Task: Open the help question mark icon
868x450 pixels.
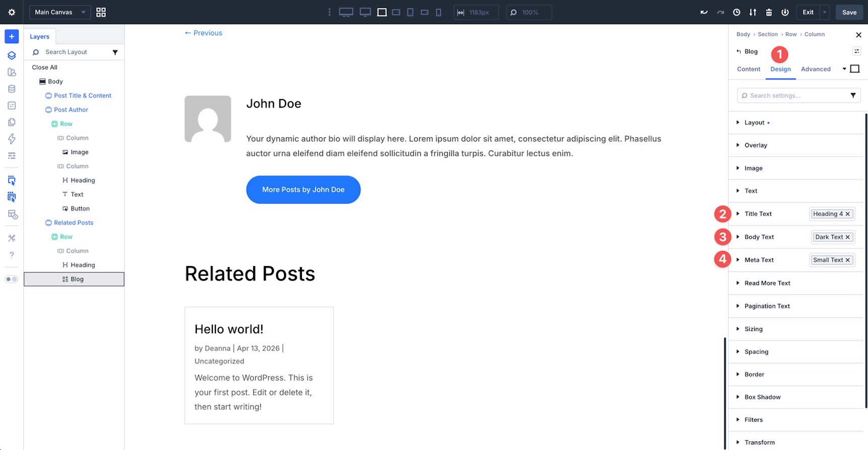Action: 12,255
